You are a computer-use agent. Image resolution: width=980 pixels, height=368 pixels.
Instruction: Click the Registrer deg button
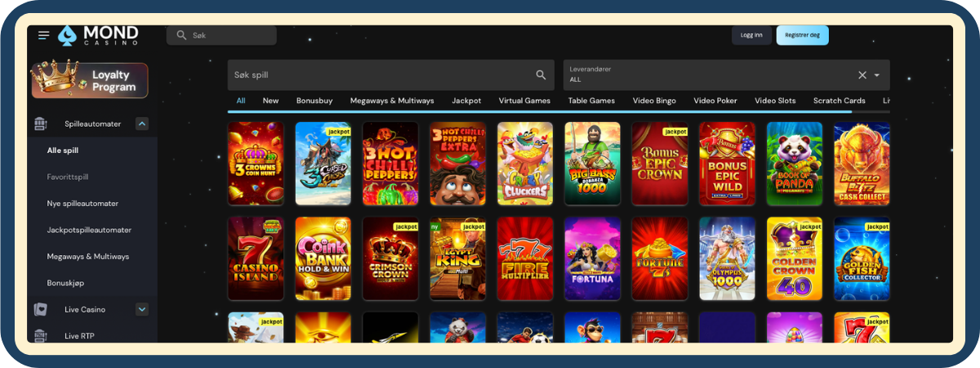coord(802,35)
